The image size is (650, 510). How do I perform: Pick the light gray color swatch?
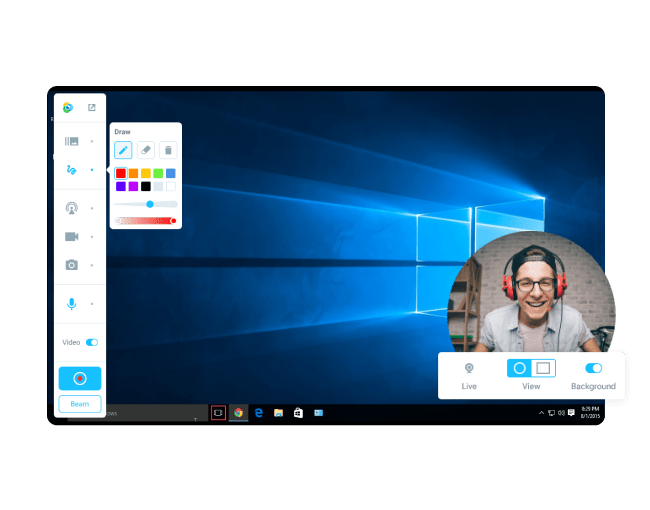point(158,186)
